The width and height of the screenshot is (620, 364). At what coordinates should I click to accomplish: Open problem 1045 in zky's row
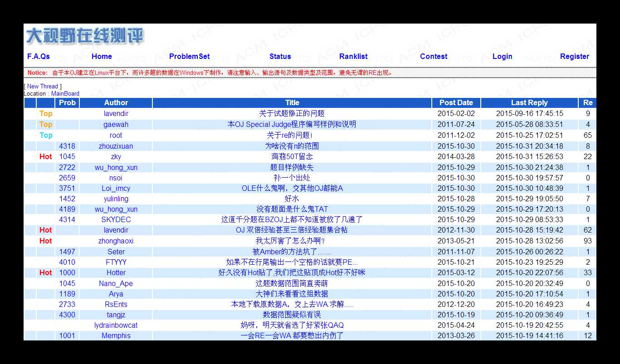[67, 156]
